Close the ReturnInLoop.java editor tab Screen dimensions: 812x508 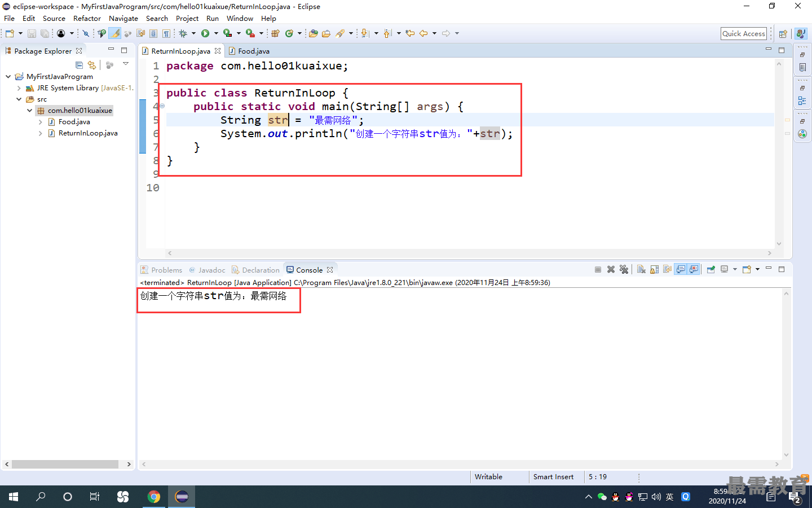click(217, 51)
